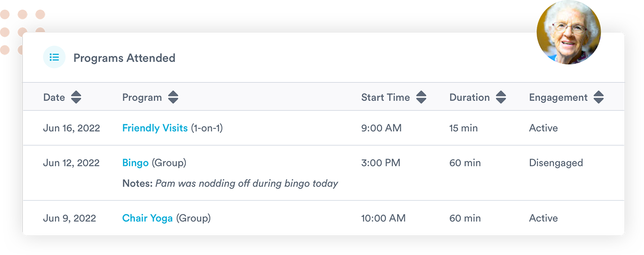This screenshot has width=644, height=255.
Task: Open the Chair Yoga program link
Action: click(147, 218)
